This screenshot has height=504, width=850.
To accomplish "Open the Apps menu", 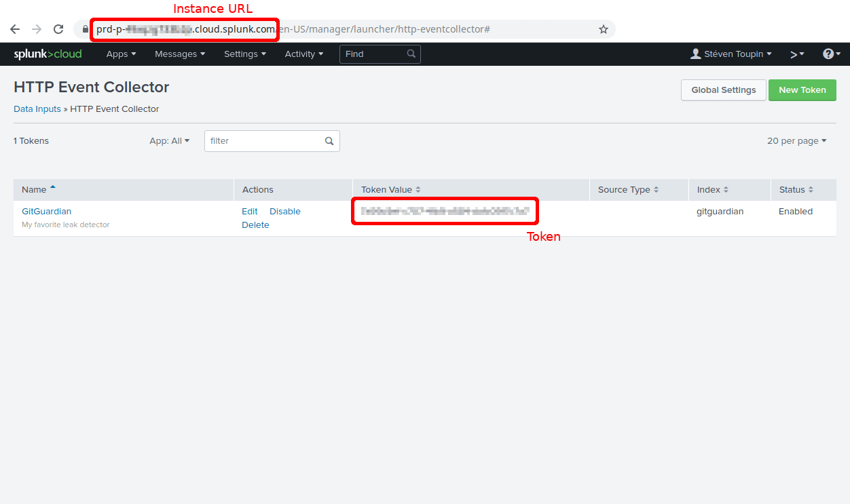I will [x=122, y=54].
